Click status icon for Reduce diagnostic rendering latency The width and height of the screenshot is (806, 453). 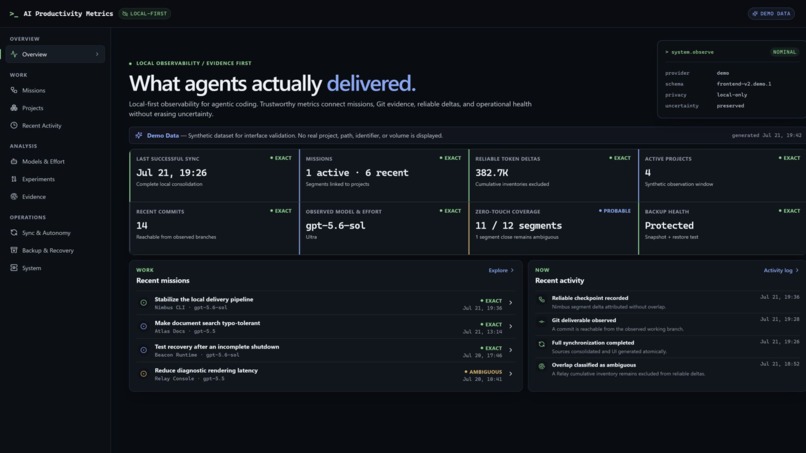coord(143,374)
